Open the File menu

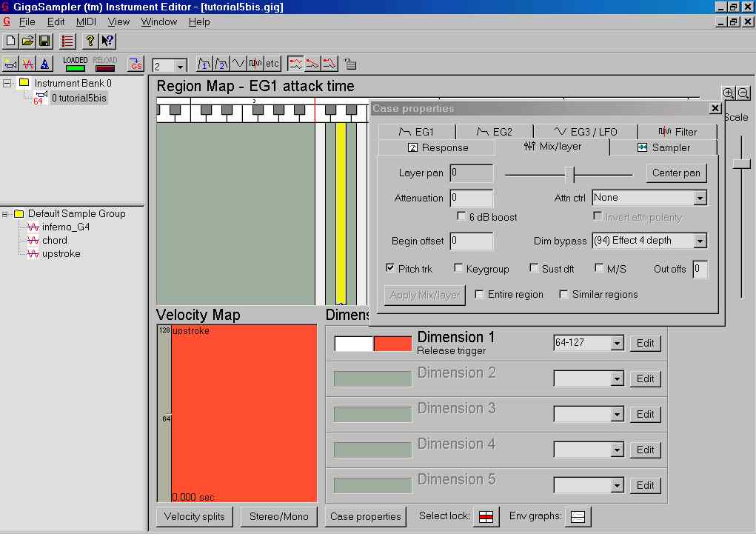click(27, 22)
